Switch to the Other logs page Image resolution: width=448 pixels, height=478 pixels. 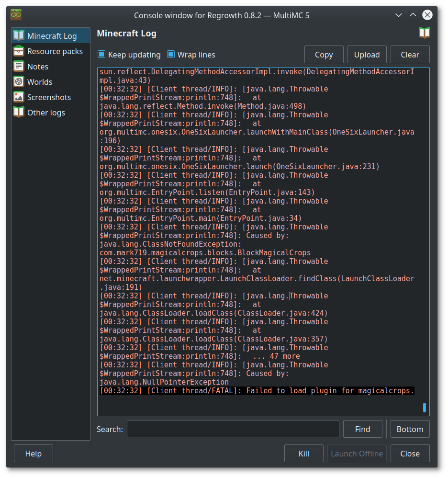pos(46,113)
